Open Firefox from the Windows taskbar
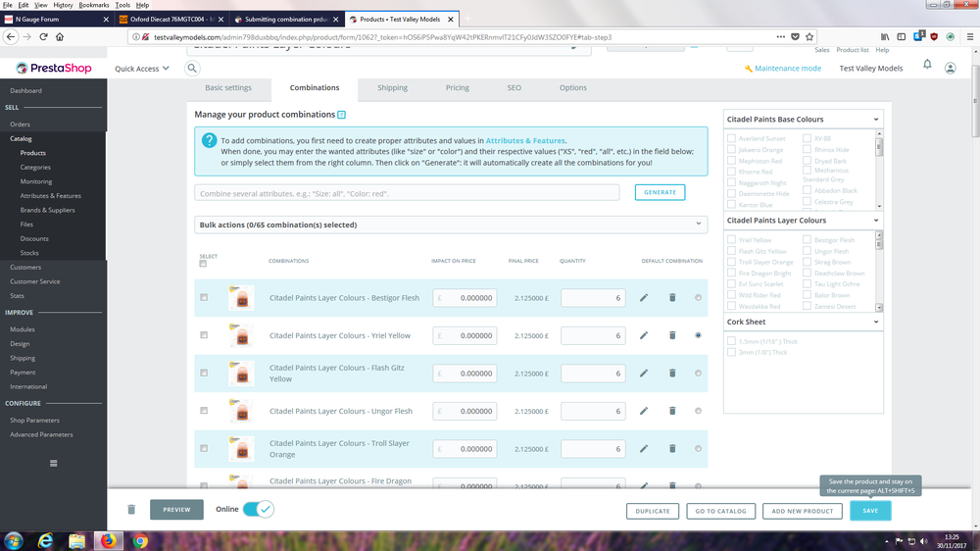 pos(108,541)
